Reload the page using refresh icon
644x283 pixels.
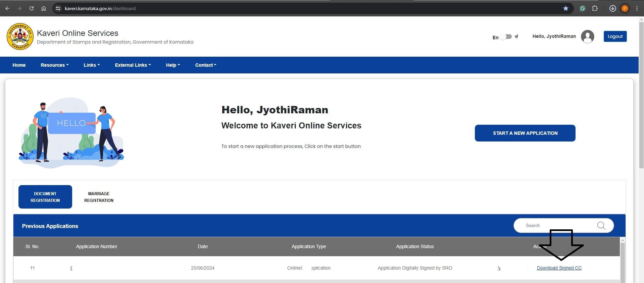coord(31,8)
